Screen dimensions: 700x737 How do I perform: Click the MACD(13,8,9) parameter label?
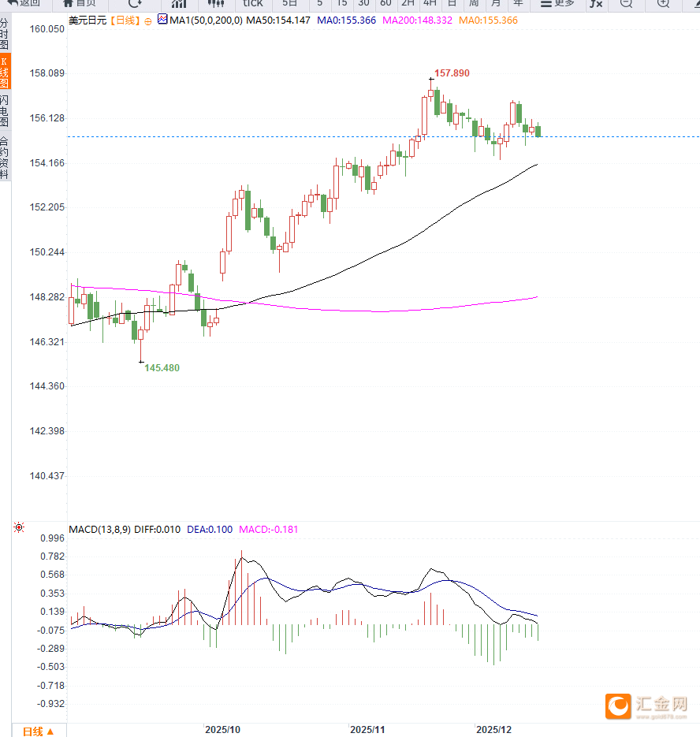tap(99, 529)
